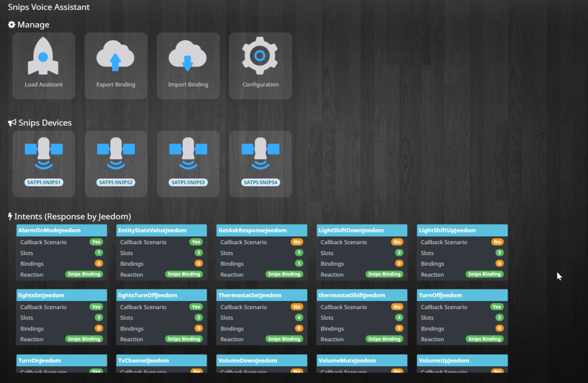Select the SATPI-SNIPS3 device icon
The image size is (588, 383).
[x=188, y=153]
